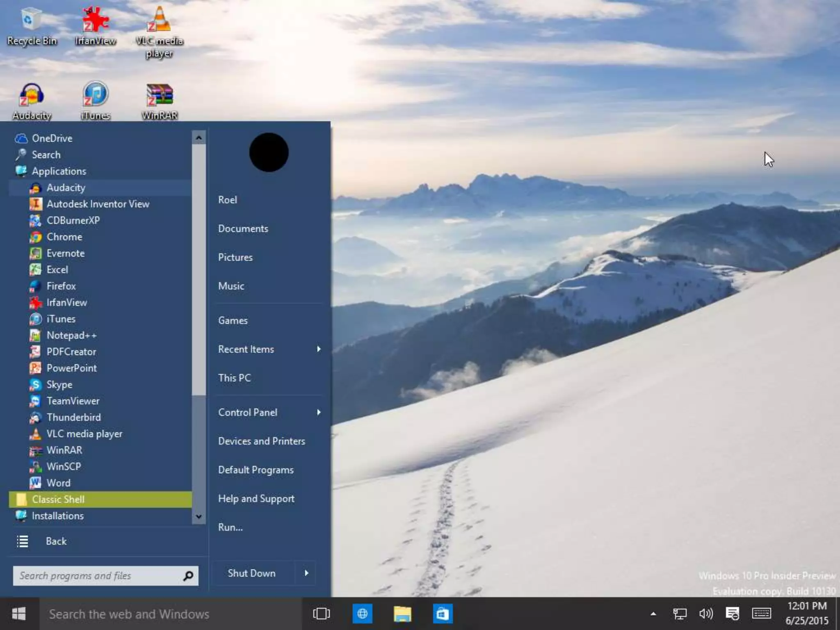Open the IrfanView desktop shortcut

(95, 26)
